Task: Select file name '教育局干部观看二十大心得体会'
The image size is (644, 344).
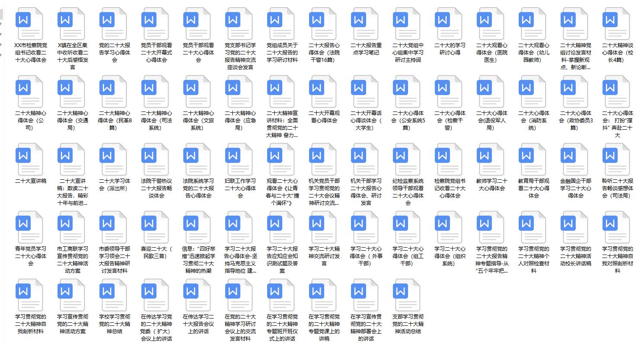Action: click(533, 188)
